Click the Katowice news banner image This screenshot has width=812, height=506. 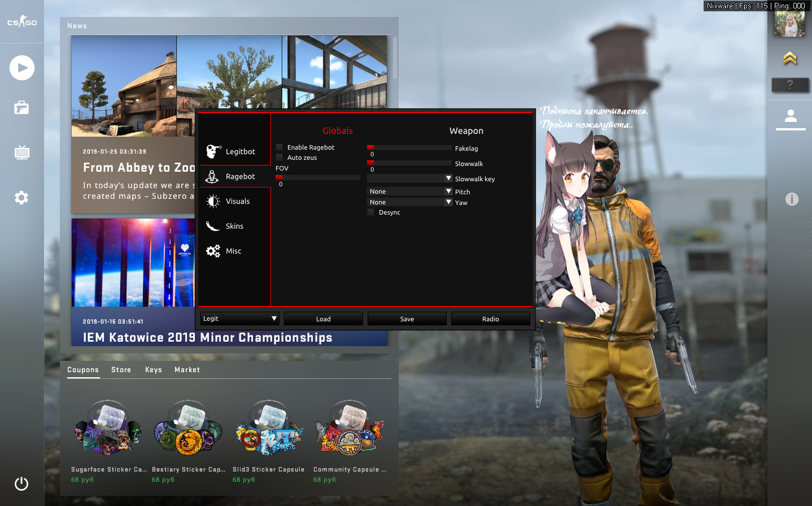click(x=133, y=263)
